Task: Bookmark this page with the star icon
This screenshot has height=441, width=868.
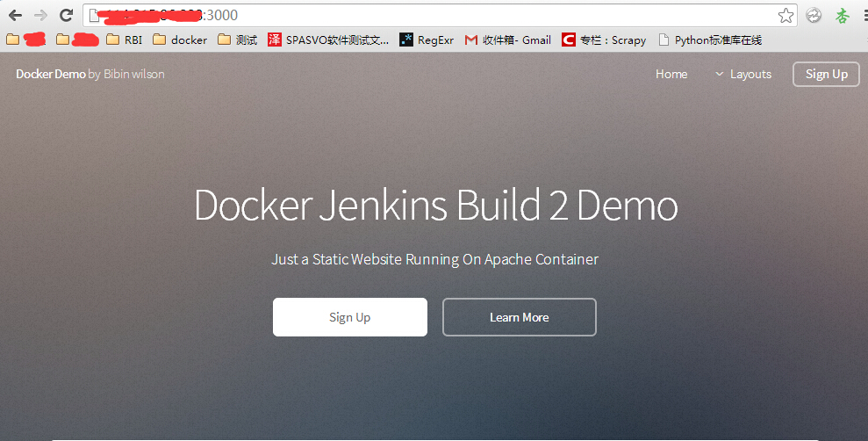Action: coord(786,16)
